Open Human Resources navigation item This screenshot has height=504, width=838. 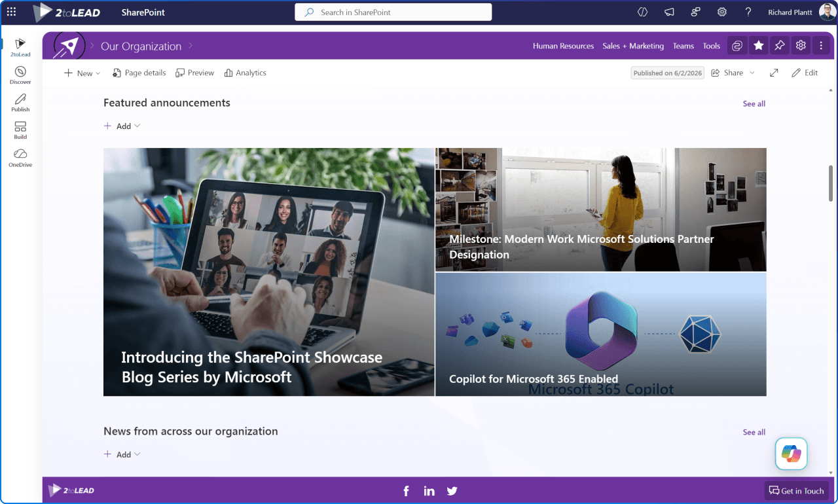tap(563, 46)
